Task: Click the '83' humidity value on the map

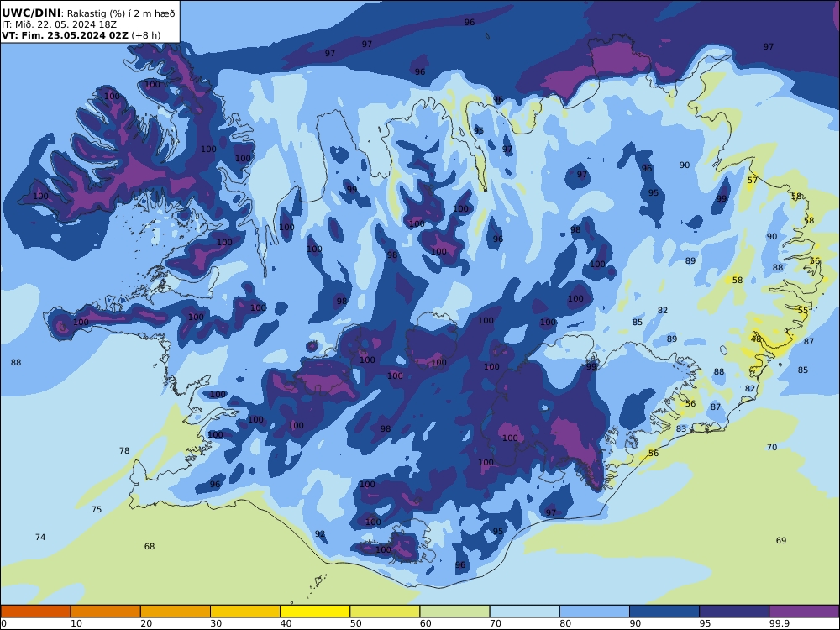Action: (x=681, y=428)
